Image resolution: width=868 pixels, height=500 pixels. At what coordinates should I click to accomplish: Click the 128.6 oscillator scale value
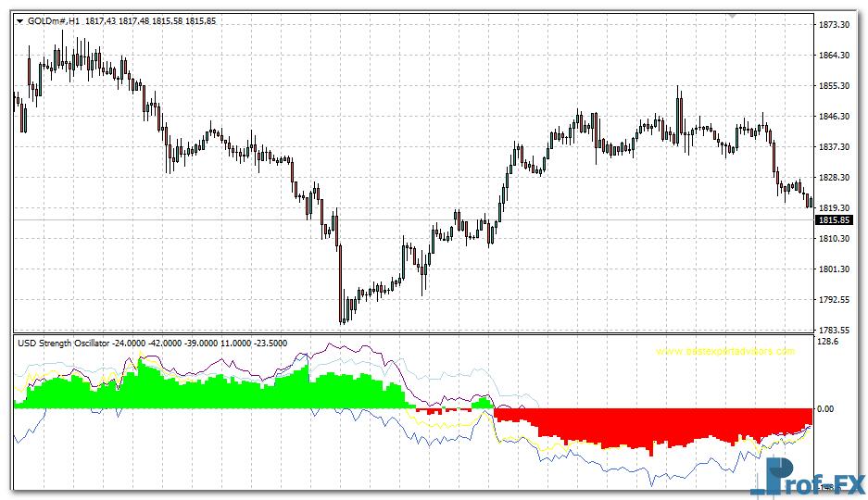(x=826, y=343)
